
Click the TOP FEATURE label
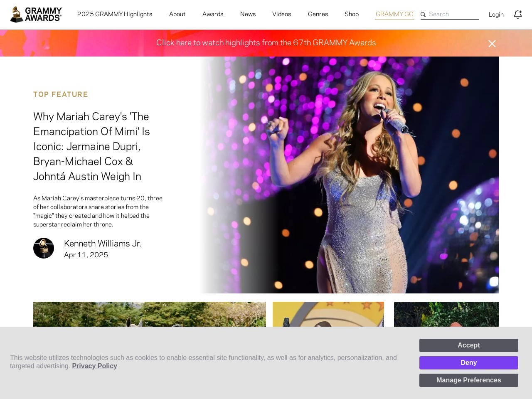61,94
